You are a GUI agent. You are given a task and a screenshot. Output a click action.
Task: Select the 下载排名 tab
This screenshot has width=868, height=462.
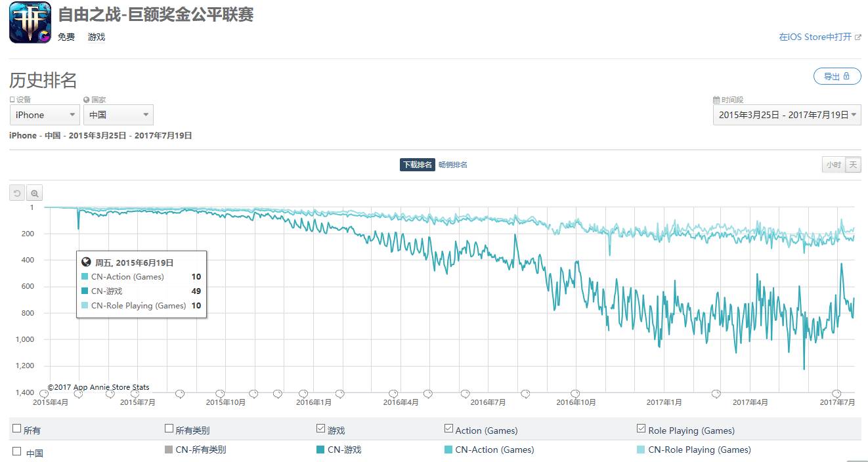click(x=417, y=165)
